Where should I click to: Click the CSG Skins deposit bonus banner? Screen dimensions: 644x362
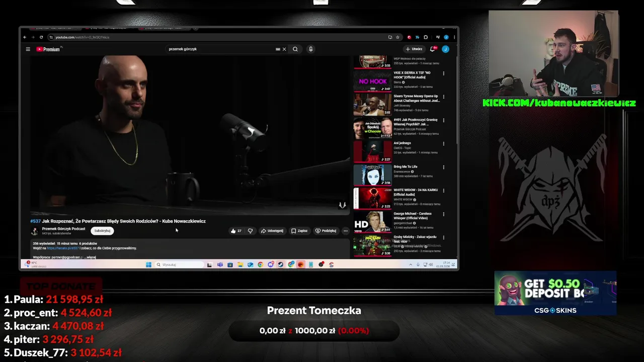[555, 293]
